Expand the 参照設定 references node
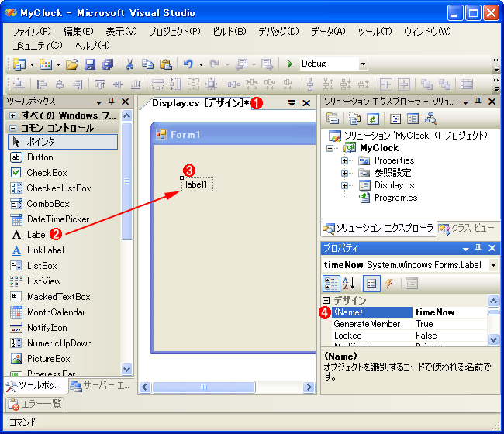 click(x=344, y=173)
